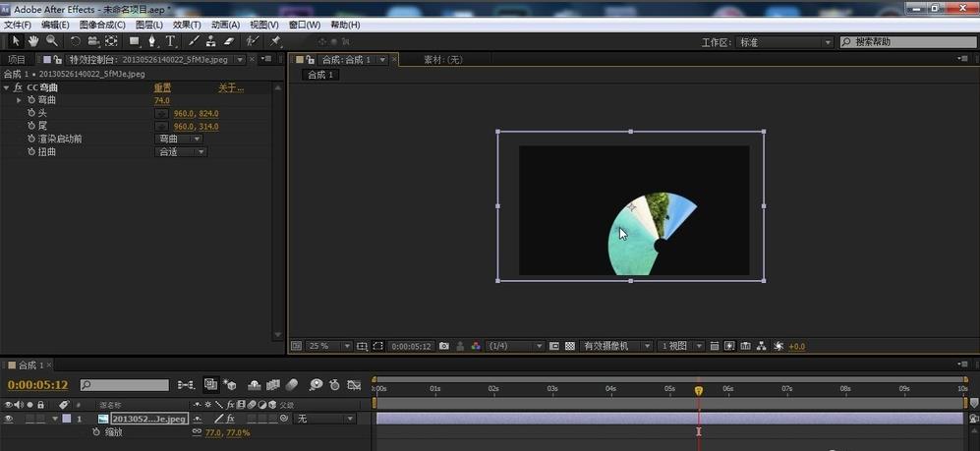Click the show channel RGB icon
980x451 pixels.
477,346
